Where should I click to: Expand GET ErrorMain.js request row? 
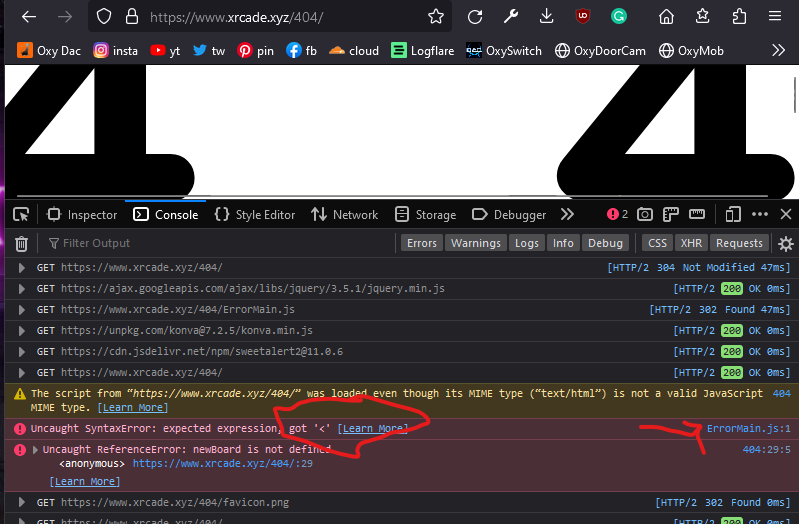coord(21,309)
